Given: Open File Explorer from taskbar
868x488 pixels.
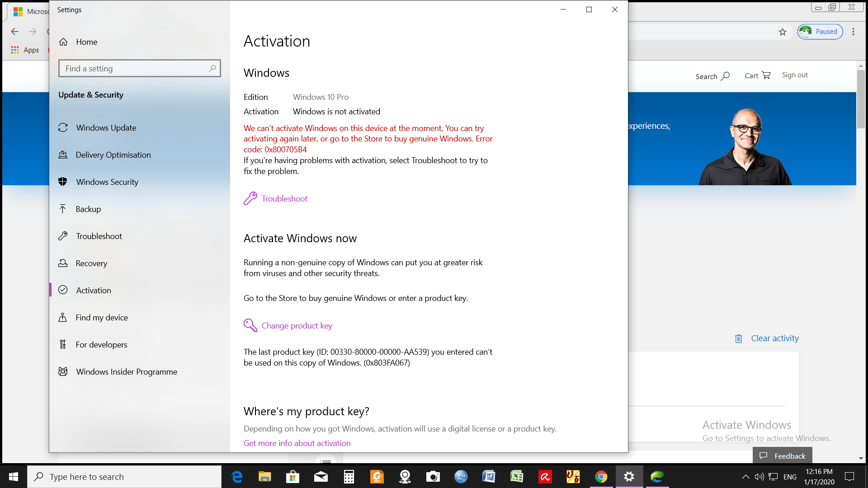Looking at the screenshot, I should (x=265, y=477).
